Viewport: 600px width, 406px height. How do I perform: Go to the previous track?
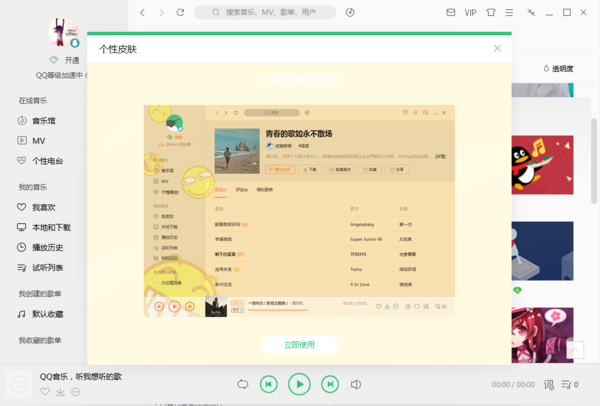point(269,384)
